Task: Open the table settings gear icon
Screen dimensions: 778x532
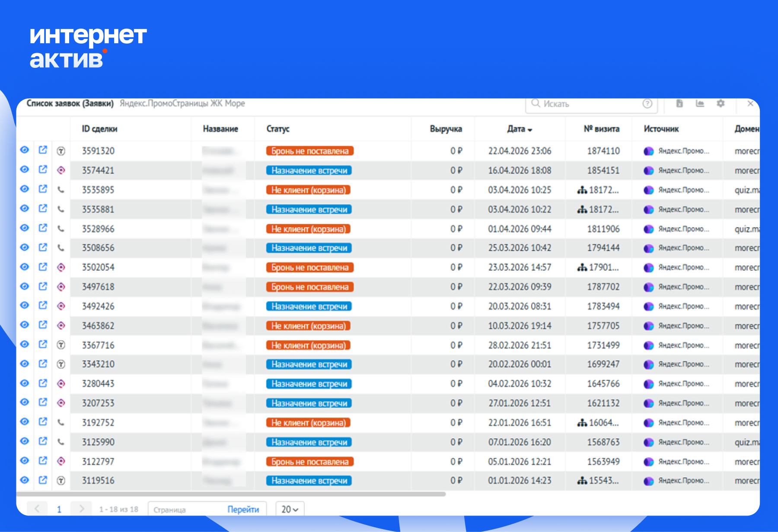Action: coord(721,104)
